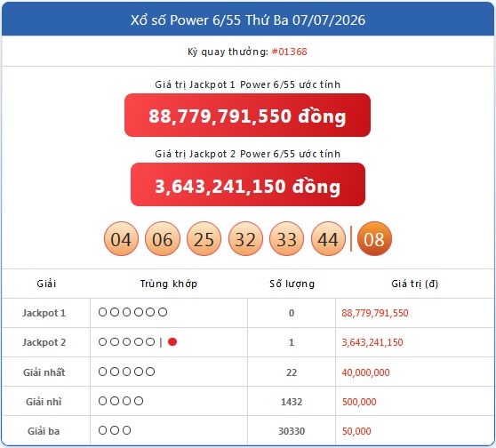Select the ball numbered 33
The width and height of the screenshot is (496, 448).
point(287,239)
